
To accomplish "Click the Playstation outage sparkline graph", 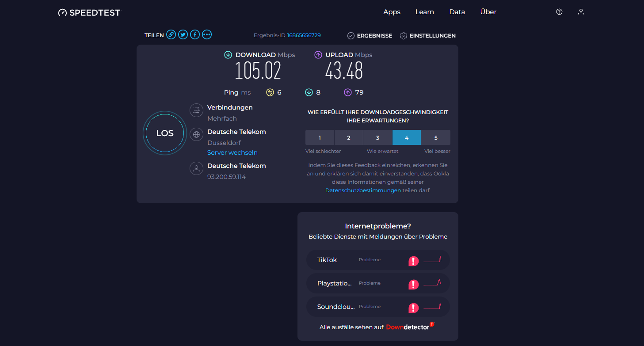I will point(432,283).
